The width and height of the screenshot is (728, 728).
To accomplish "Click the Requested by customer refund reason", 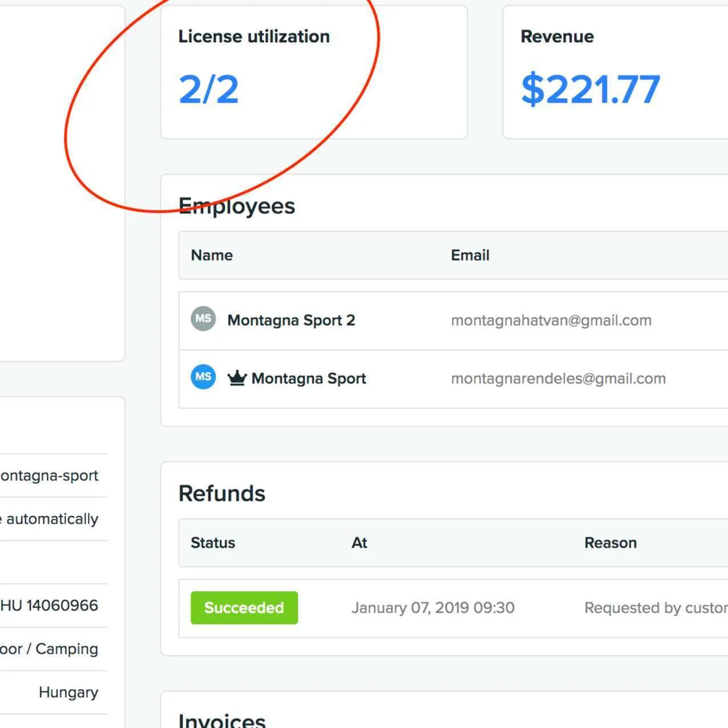I will point(655,608).
